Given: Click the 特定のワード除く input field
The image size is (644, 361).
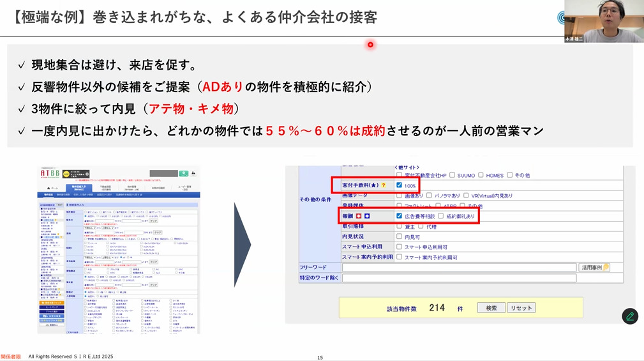Looking at the screenshot, I should click(472, 278).
